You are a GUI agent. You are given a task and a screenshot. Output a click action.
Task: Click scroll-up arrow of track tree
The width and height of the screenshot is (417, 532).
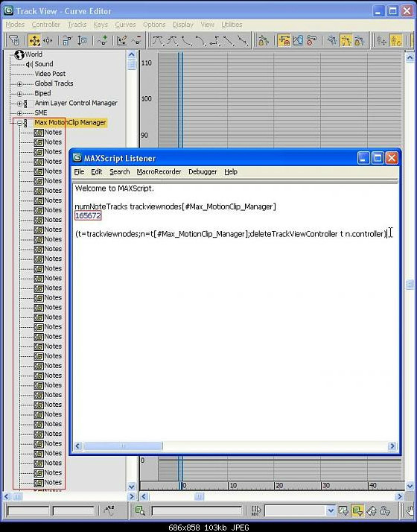(x=132, y=54)
